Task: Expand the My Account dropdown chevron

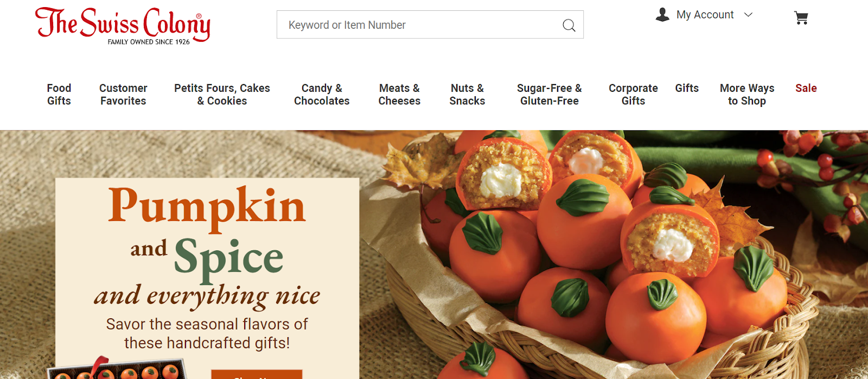Action: tap(748, 15)
